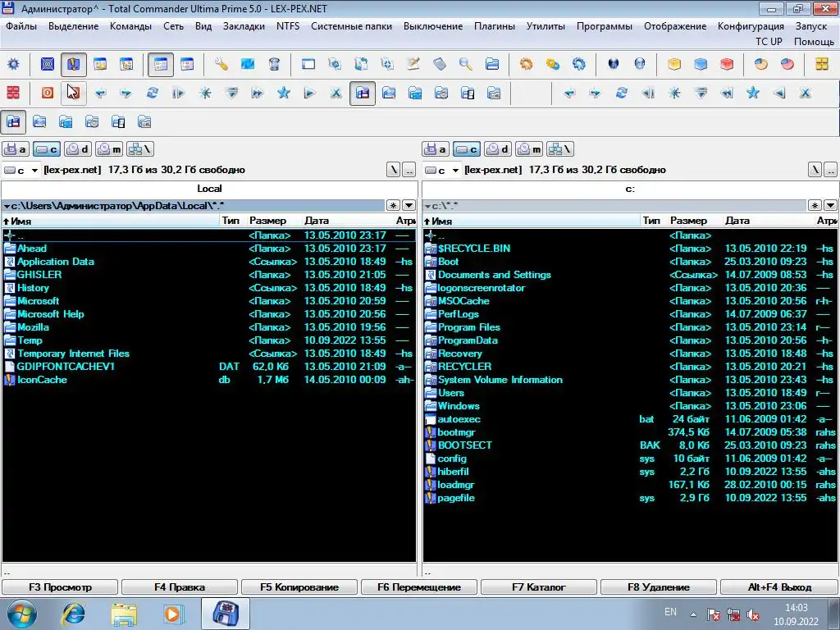
Task: Click the red cube icon
Action: [727, 65]
